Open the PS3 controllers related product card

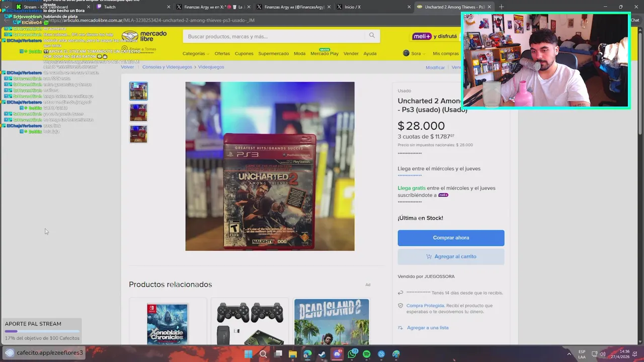tap(250, 322)
